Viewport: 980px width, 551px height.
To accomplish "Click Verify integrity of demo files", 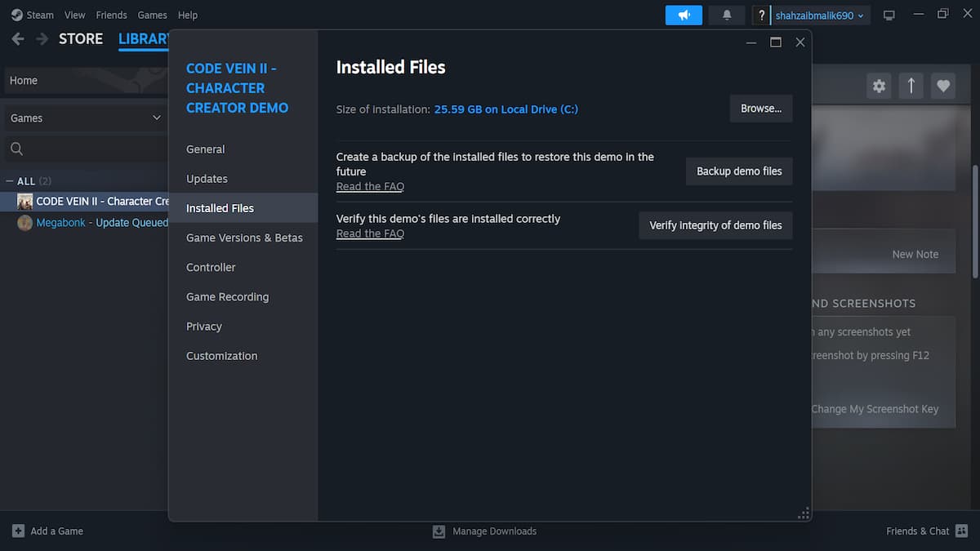I will [x=715, y=225].
